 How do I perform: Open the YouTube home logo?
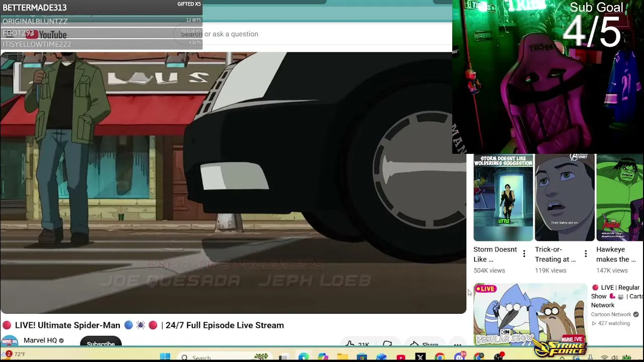point(46,35)
